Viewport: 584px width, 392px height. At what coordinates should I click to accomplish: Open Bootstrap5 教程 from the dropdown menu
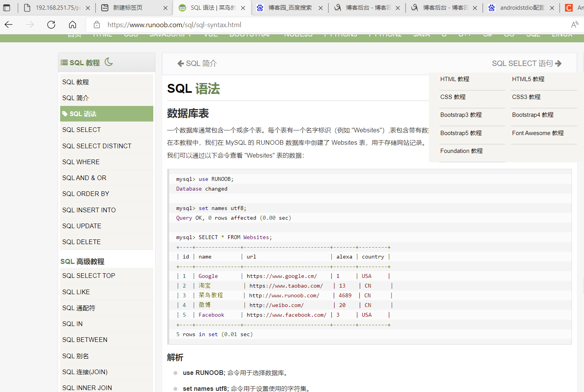[x=461, y=133]
